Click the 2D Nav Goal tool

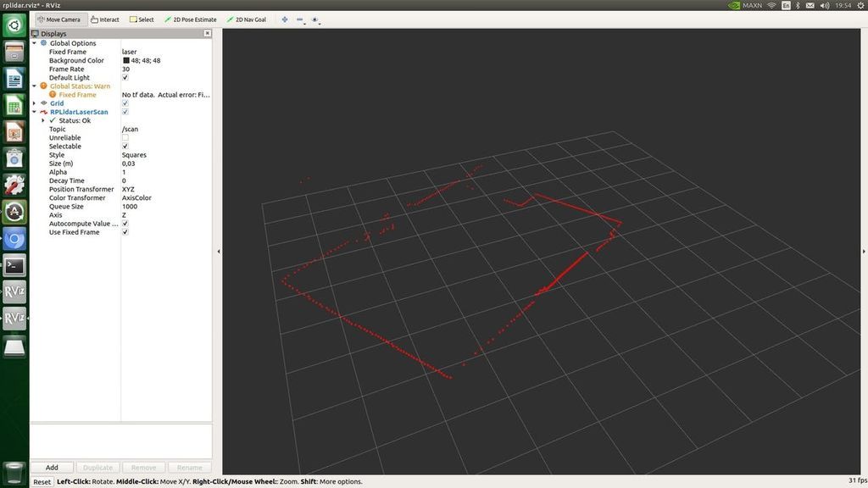(x=247, y=19)
